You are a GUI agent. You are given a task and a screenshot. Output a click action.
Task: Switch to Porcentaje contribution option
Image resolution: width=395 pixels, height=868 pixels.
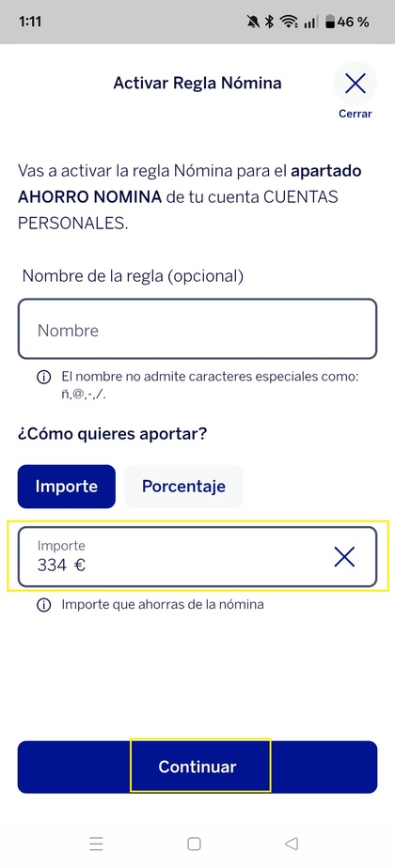coord(183,487)
